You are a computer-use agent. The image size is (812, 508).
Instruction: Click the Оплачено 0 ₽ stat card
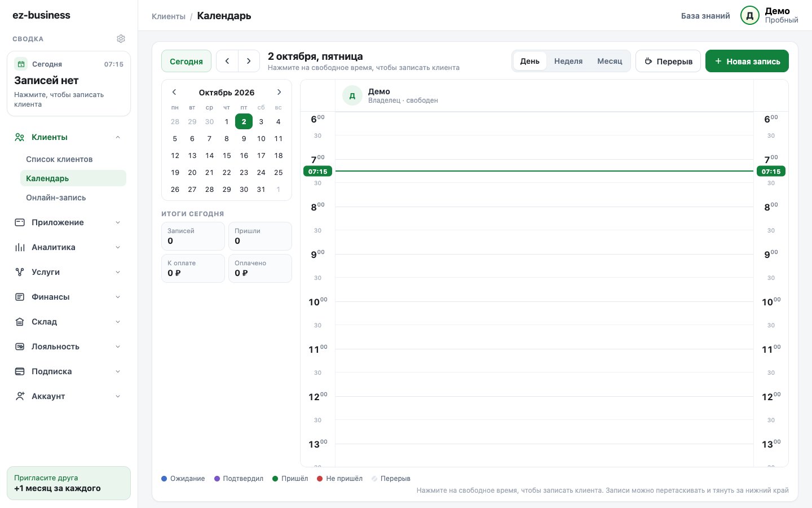pyautogui.click(x=260, y=268)
